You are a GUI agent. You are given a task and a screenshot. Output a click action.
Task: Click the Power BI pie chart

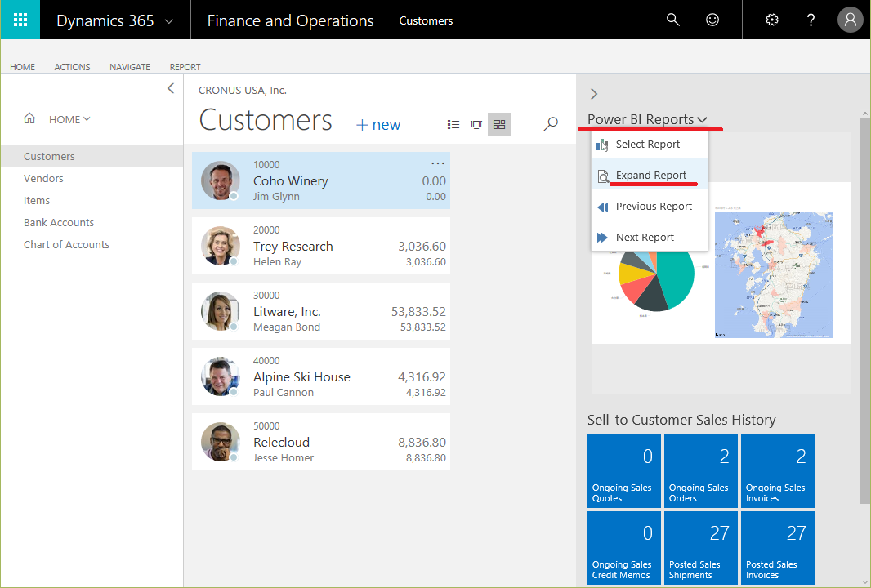click(657, 280)
